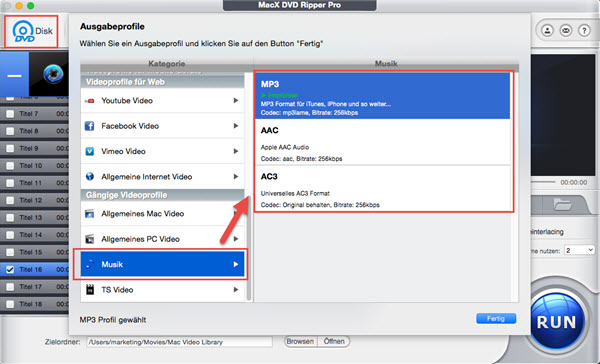Image resolution: width=600 pixels, height=364 pixels.
Task: Expand Youtube Video arrow
Action: (236, 100)
